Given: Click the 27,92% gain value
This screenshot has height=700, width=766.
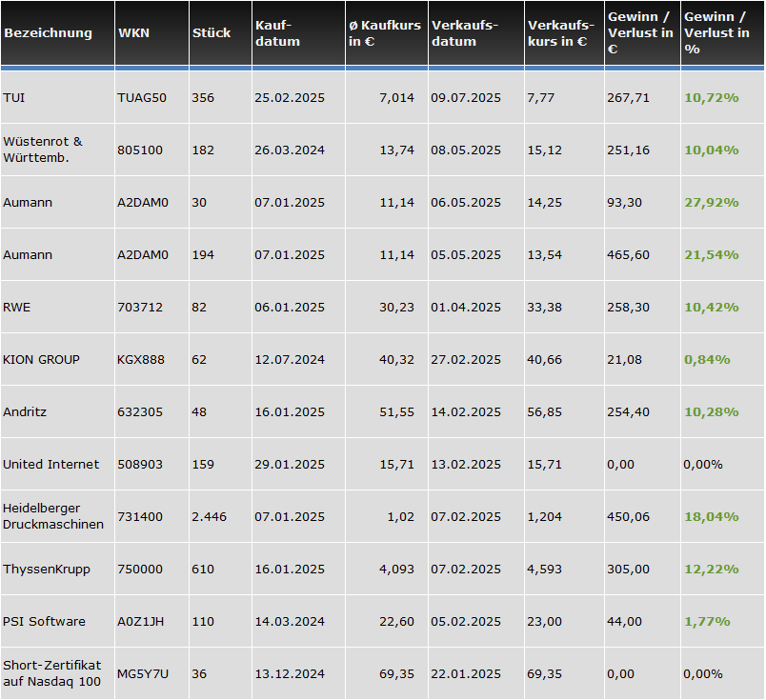Looking at the screenshot, I should (707, 202).
